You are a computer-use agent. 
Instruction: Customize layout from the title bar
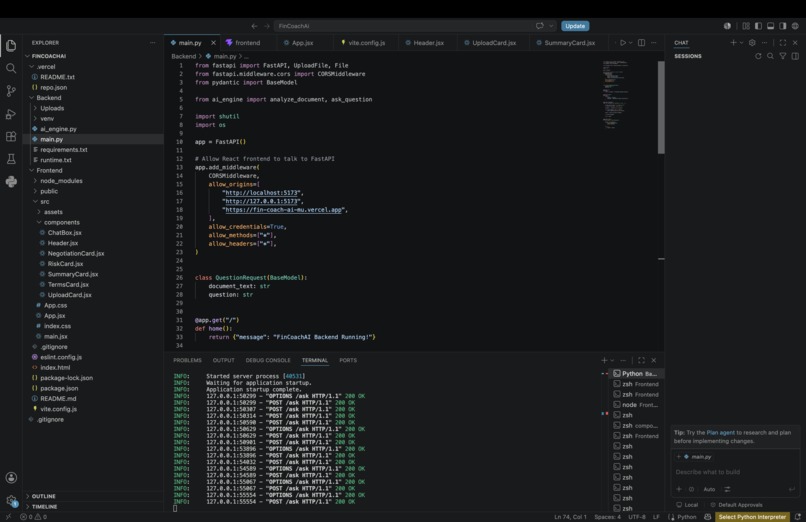point(746,26)
